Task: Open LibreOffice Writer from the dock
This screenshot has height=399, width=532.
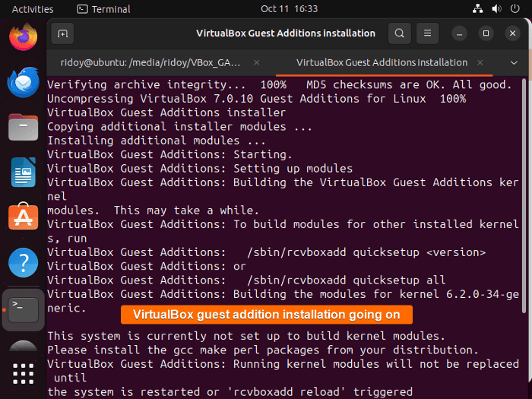Action: [23, 173]
